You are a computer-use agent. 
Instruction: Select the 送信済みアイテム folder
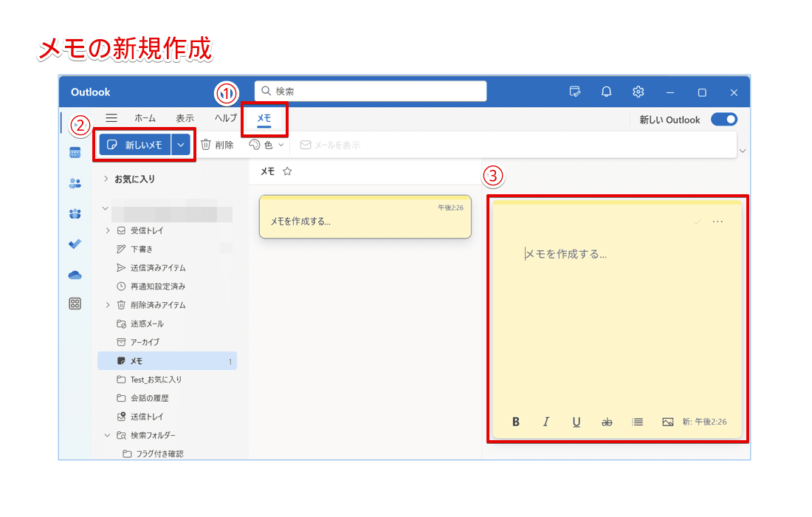(x=167, y=268)
